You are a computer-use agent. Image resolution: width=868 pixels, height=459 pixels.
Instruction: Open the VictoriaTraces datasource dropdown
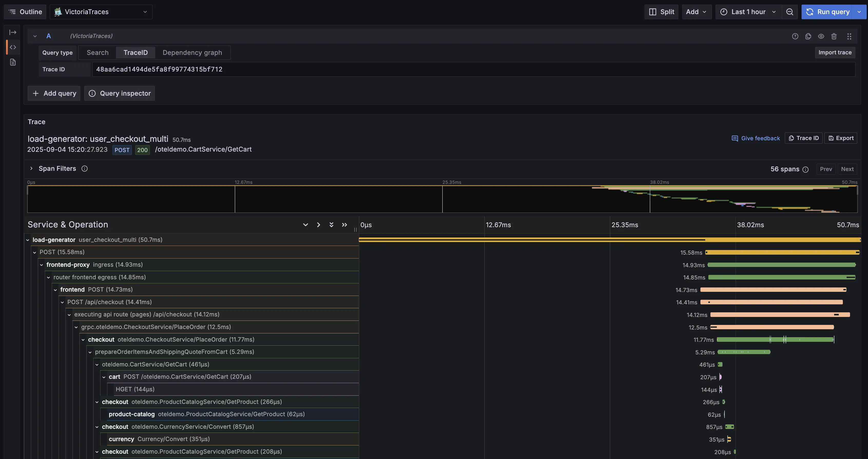(101, 12)
